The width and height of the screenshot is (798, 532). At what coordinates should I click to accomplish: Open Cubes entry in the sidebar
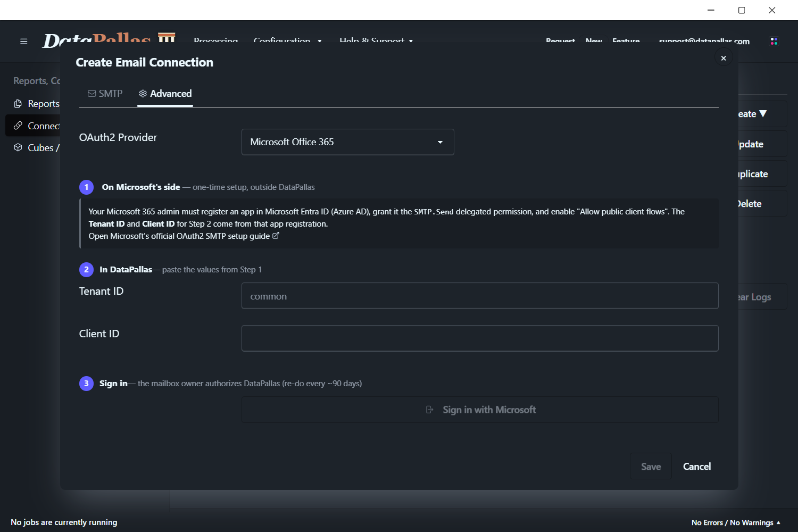36,148
